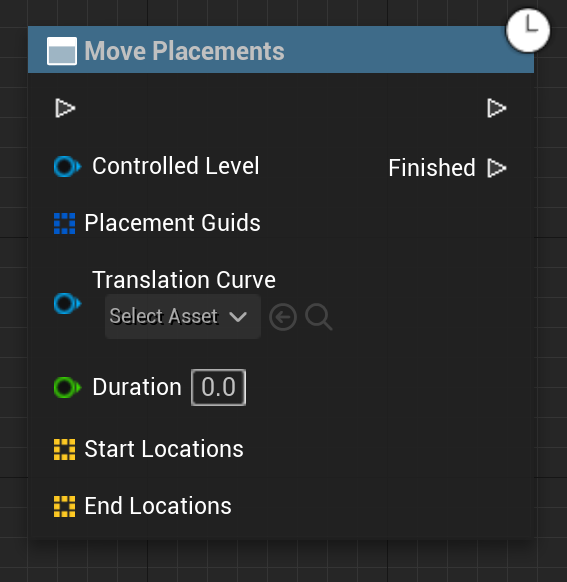The width and height of the screenshot is (567, 582).
Task: Click the input execution pin
Action: point(65,108)
